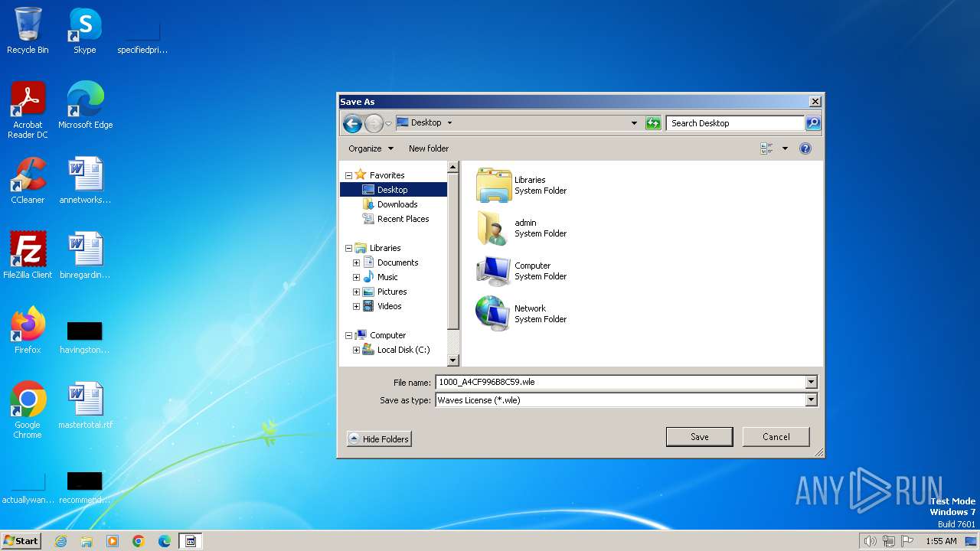Expand the Pictures library node
This screenshot has height=551, width=980.
point(356,292)
